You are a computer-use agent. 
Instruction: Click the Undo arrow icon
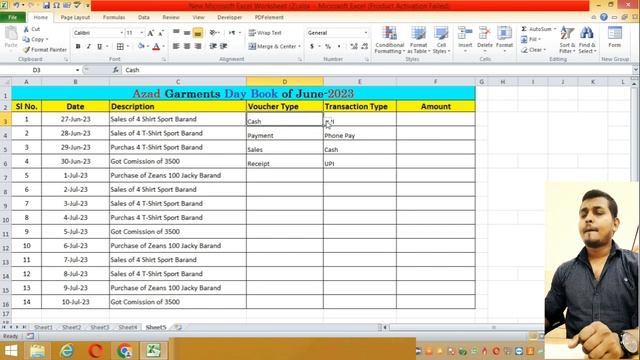[x=17, y=5]
